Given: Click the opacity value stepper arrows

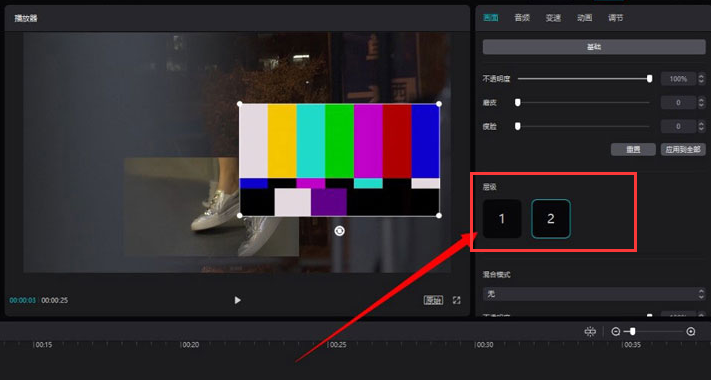Looking at the screenshot, I should coord(701,79).
